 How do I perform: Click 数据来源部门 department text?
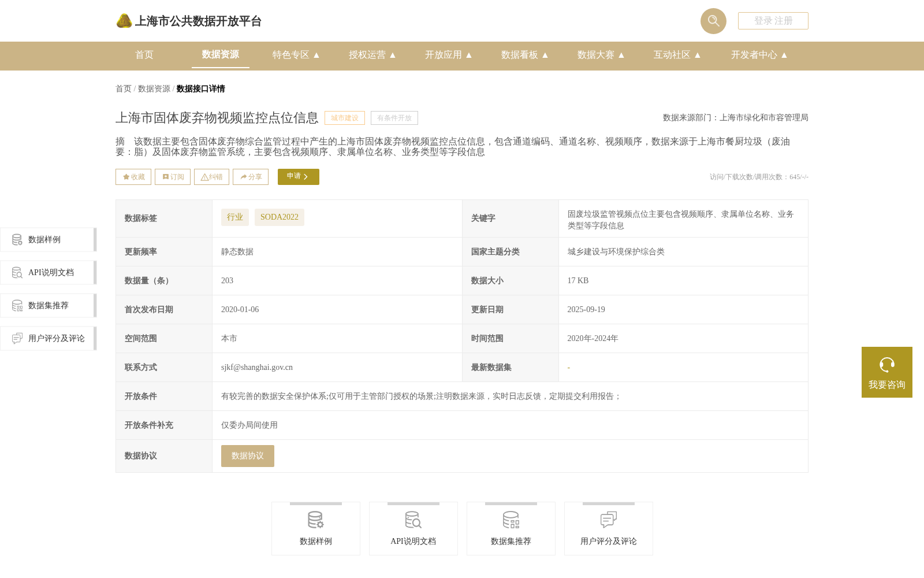(736, 118)
